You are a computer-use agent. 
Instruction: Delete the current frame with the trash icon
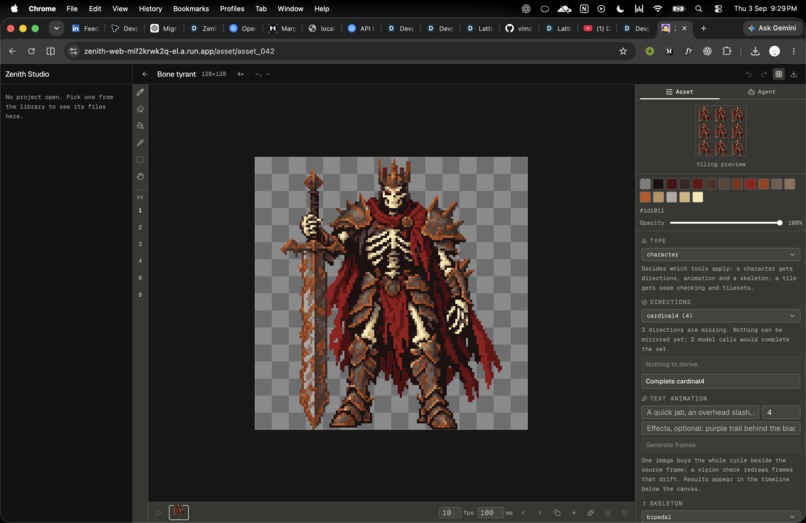click(625, 513)
